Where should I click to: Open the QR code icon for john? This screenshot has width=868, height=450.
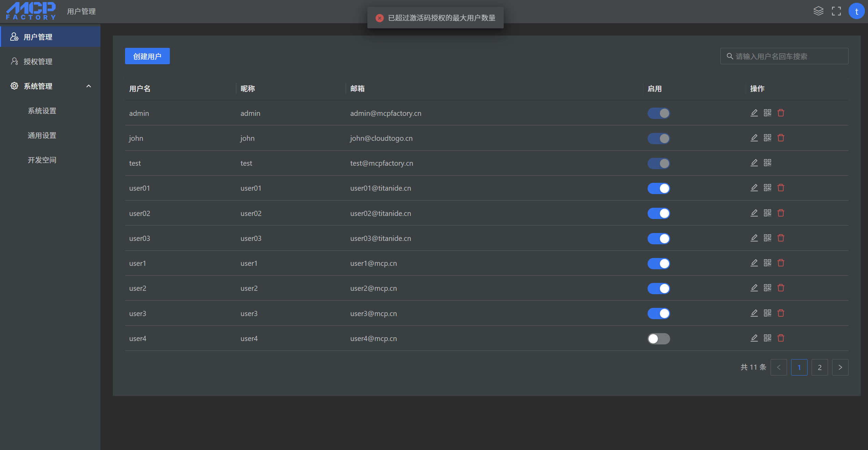(767, 138)
